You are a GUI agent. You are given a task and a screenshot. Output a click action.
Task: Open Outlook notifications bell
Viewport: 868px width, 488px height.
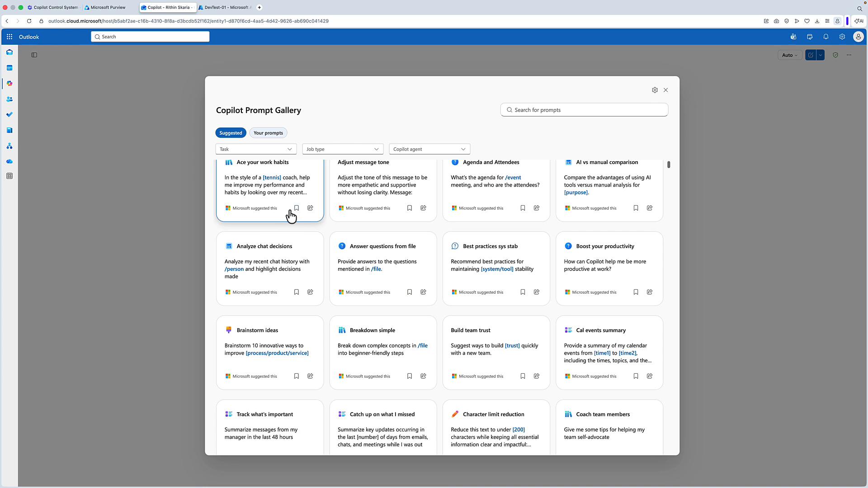click(826, 37)
